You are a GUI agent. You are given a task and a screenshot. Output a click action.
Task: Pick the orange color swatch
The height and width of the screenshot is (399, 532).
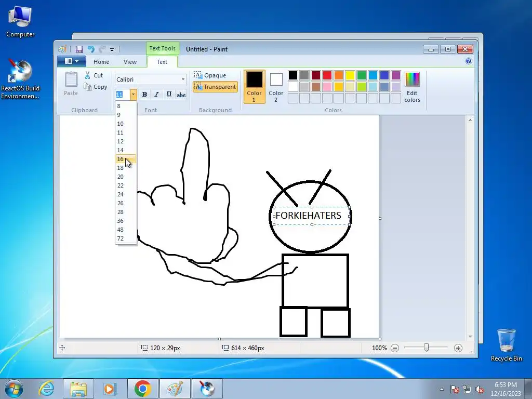coord(339,75)
